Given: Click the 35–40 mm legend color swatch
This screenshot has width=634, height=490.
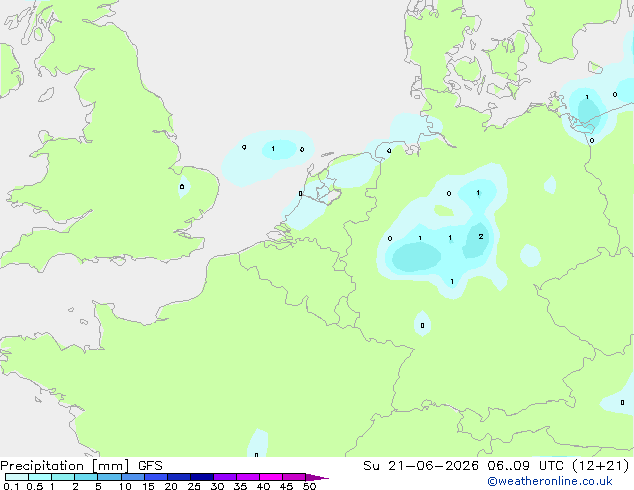Looking at the screenshot, I should coord(247,477).
